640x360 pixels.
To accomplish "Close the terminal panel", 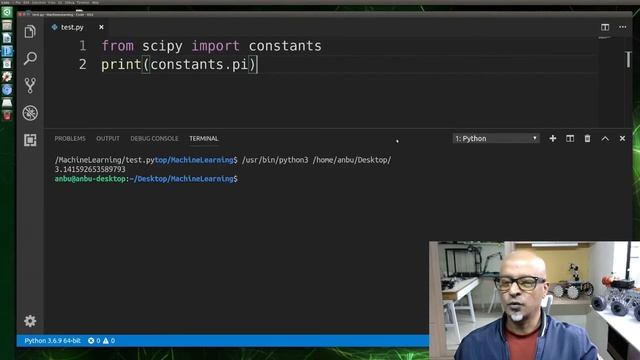I will click(x=622, y=139).
